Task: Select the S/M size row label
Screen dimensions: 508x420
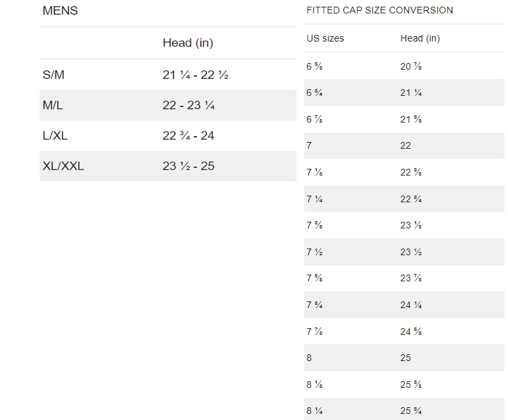Action: pyautogui.click(x=54, y=75)
